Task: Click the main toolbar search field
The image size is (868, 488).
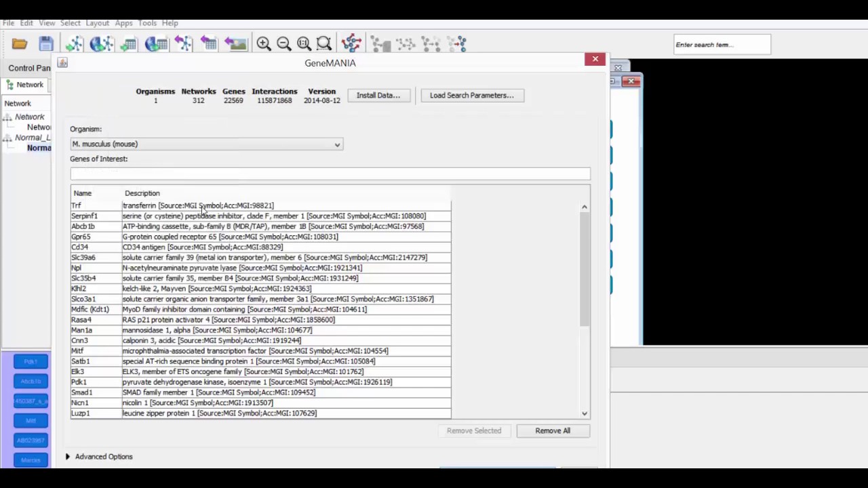Action: [x=722, y=45]
